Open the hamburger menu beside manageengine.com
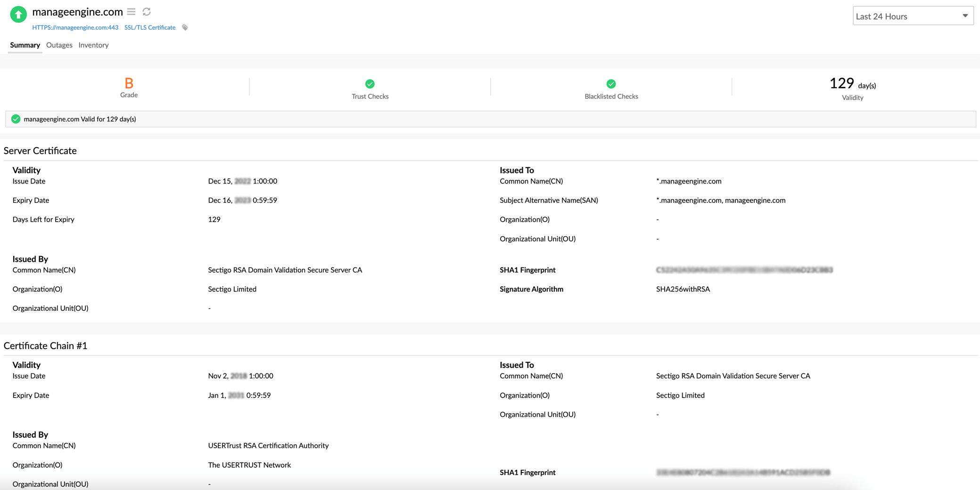Viewport: 980px width, 490px height. [131, 12]
